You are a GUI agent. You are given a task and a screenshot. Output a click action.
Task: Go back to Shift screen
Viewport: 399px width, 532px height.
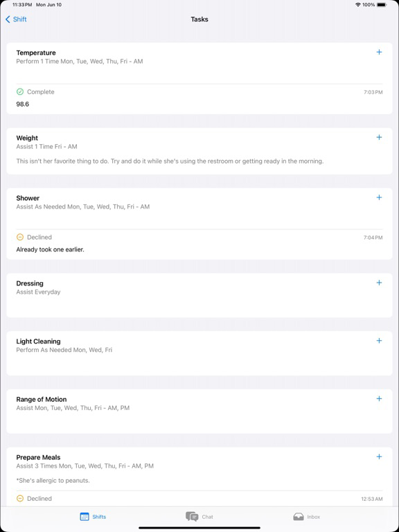16,19
